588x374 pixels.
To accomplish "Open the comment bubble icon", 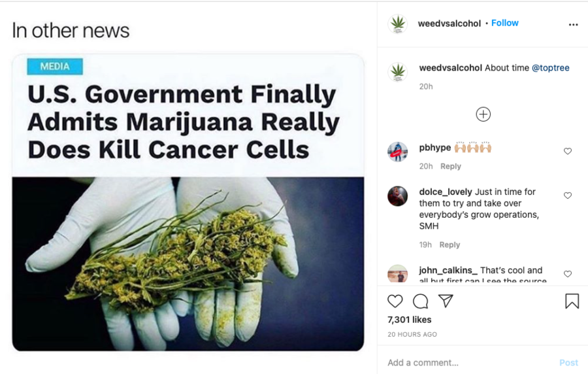I will click(x=420, y=301).
